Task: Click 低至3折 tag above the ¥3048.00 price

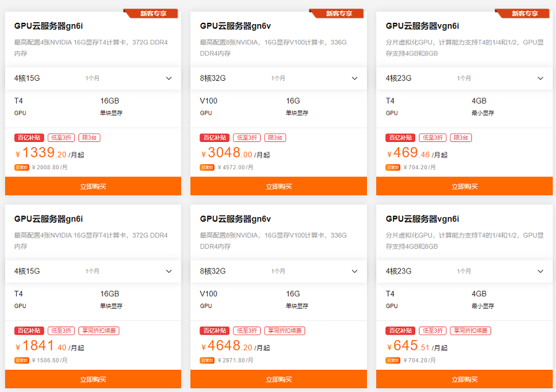Action: 246,138
